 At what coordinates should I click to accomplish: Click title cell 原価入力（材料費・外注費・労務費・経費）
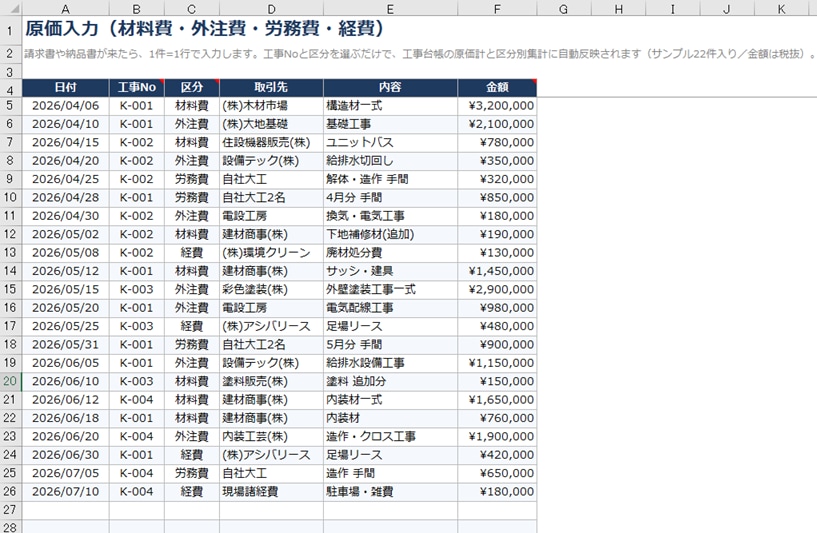point(205,29)
